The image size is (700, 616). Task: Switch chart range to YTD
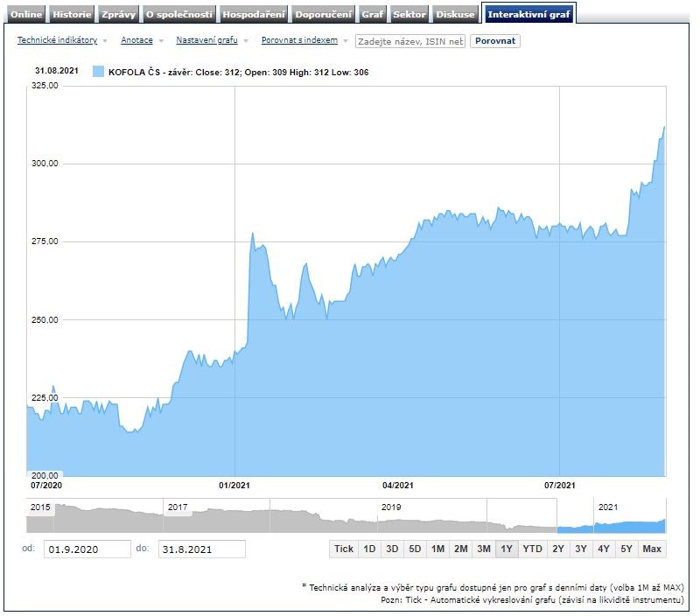(x=532, y=549)
